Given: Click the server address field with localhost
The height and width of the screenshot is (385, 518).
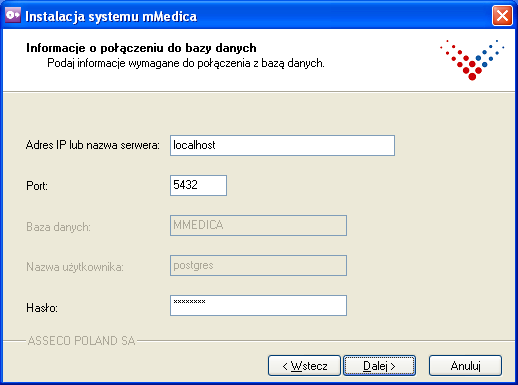Looking at the screenshot, I should [x=282, y=145].
